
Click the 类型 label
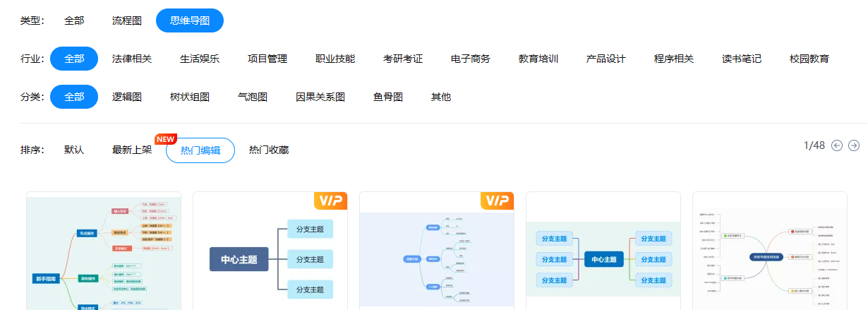(x=32, y=20)
